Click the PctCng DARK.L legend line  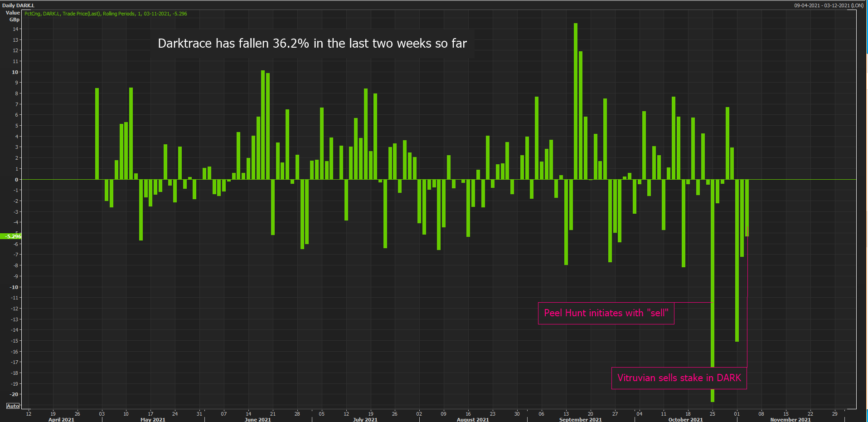[106, 14]
